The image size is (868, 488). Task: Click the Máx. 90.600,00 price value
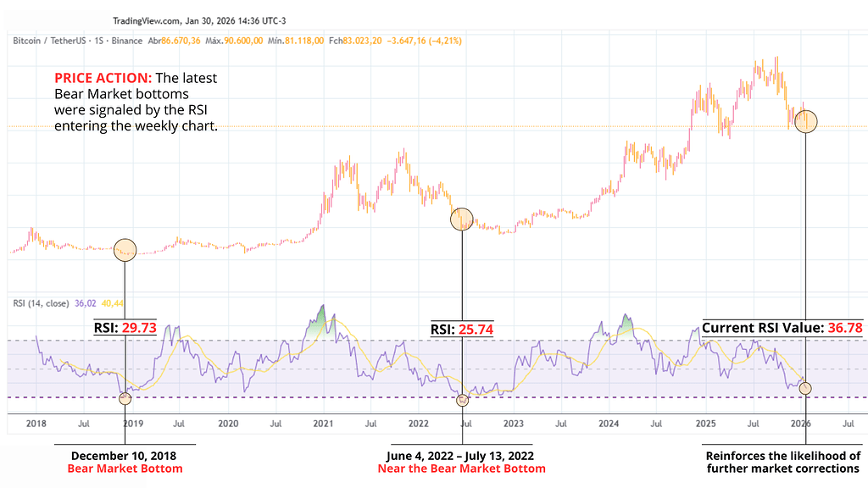231,39
